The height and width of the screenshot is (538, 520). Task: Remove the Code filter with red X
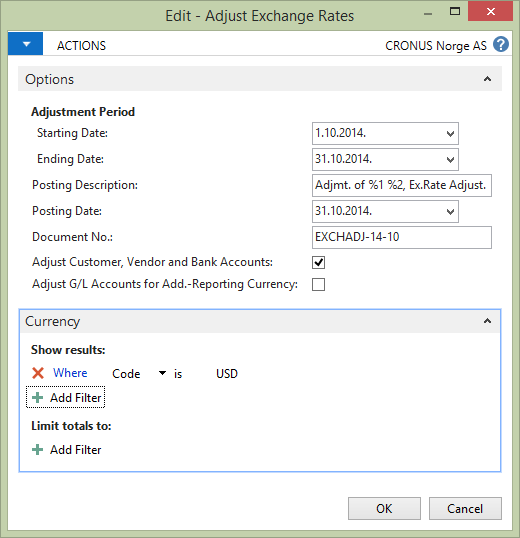coord(38,373)
